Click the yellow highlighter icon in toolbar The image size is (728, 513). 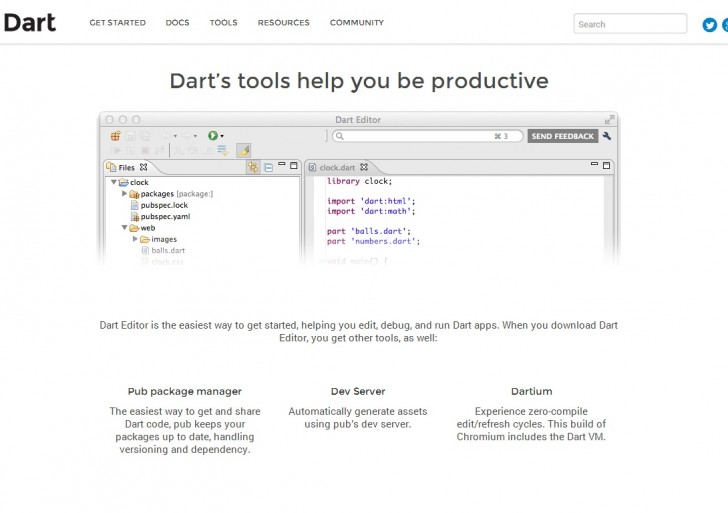(x=245, y=150)
